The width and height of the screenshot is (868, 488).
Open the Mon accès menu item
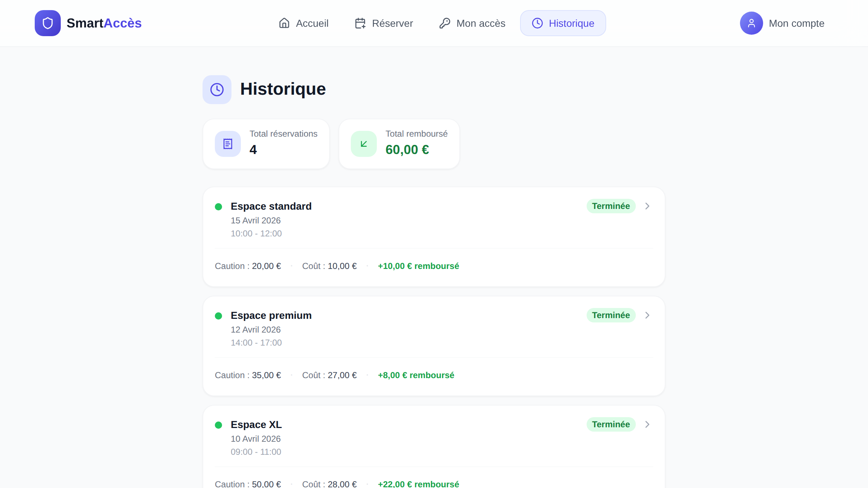pyautogui.click(x=472, y=23)
